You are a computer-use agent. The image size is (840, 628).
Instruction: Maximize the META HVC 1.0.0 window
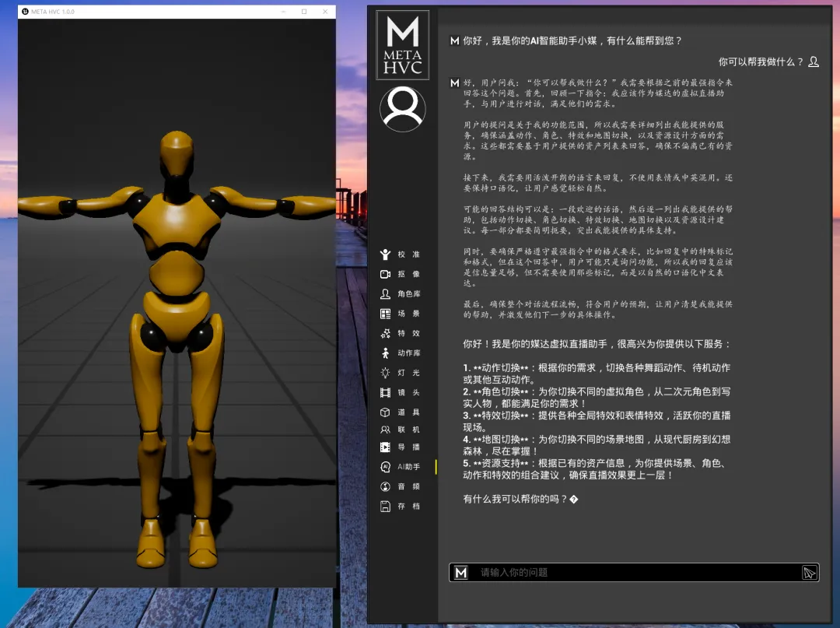(304, 12)
